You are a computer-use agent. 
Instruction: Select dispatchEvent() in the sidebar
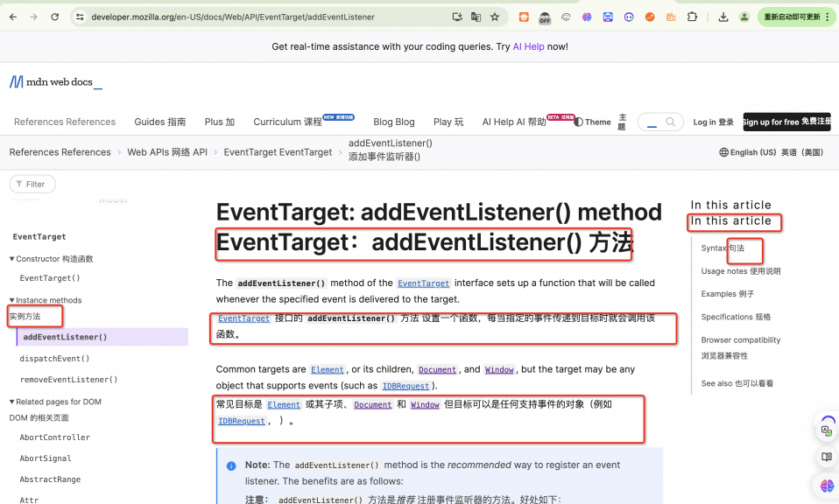tap(54, 358)
